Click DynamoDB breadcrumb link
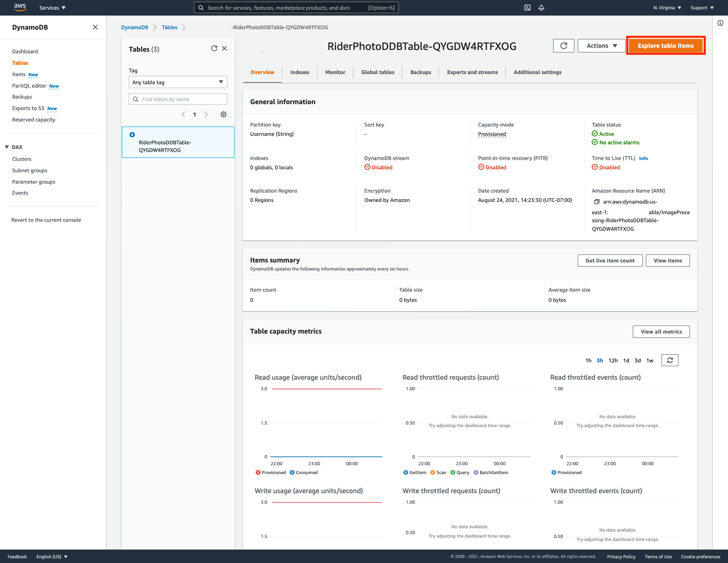This screenshot has height=563, width=728. [135, 28]
